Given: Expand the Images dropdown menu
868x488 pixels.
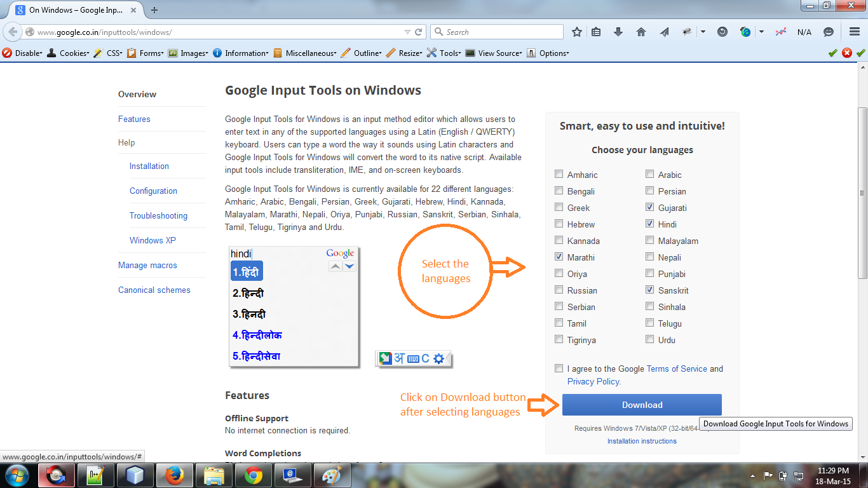Looking at the screenshot, I should (x=188, y=53).
